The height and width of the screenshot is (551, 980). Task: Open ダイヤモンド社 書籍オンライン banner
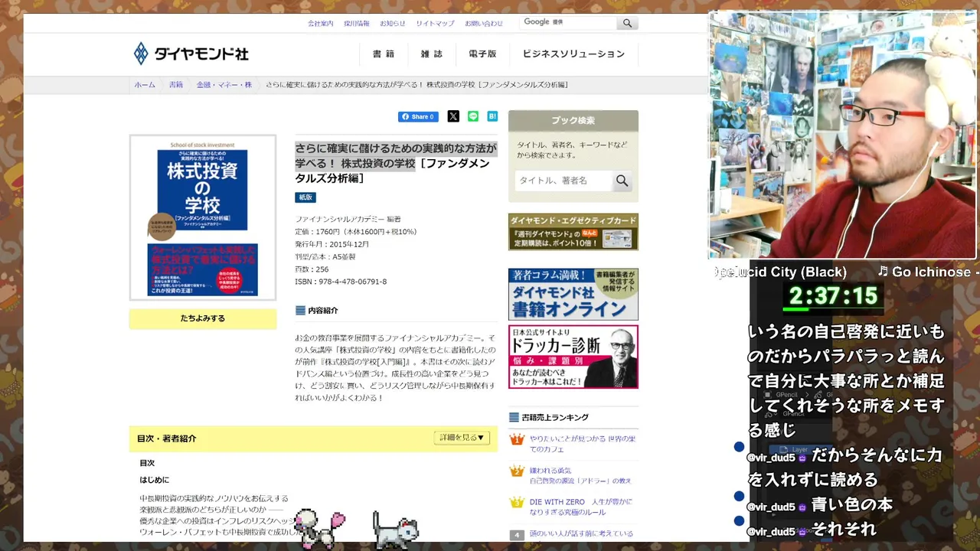[573, 294]
